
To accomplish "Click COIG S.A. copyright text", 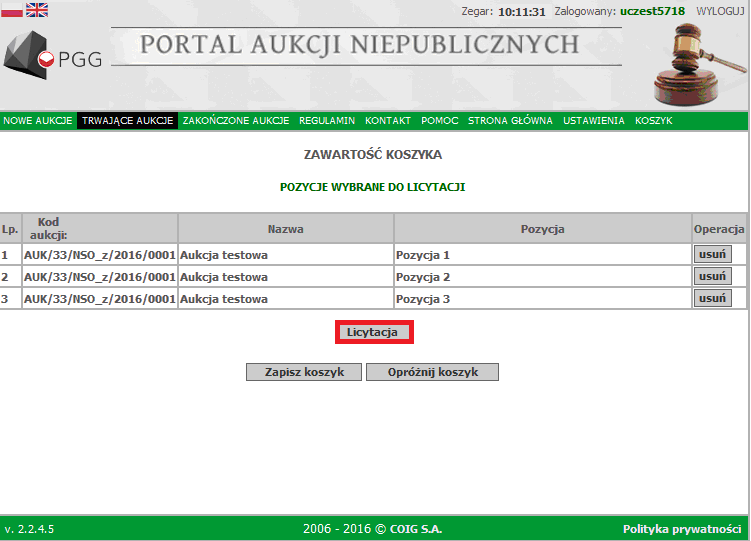I will [x=416, y=529].
